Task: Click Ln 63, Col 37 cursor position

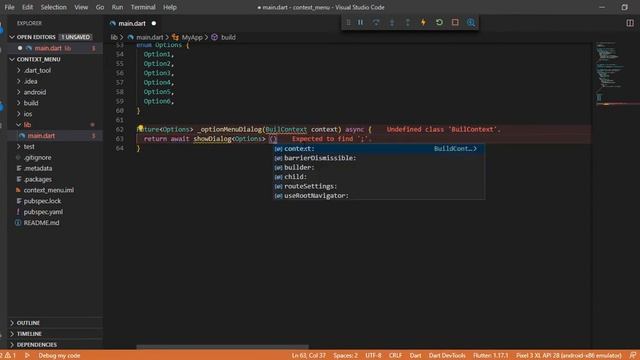Action: 309,356
